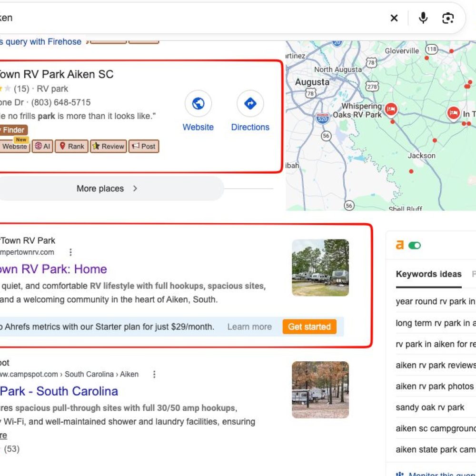The image size is (476, 476).
Task: Click the Whispering Oaks RV Park map pin
Action: (391, 109)
